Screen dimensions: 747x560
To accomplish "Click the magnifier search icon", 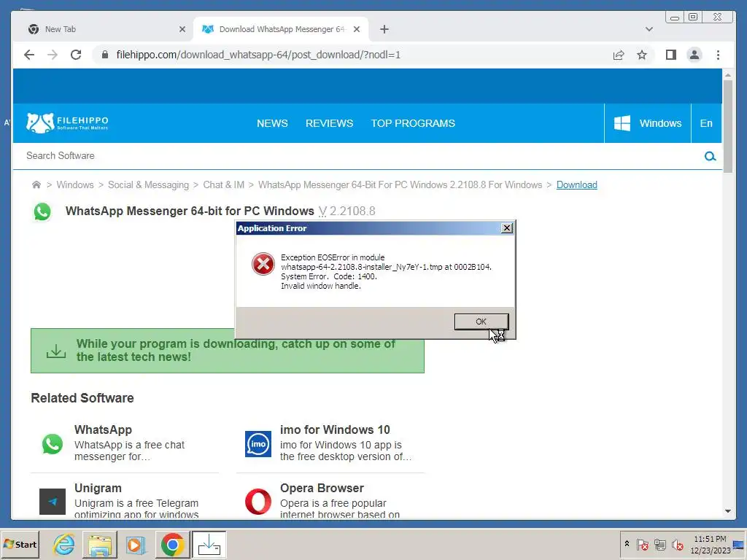I will coord(710,156).
